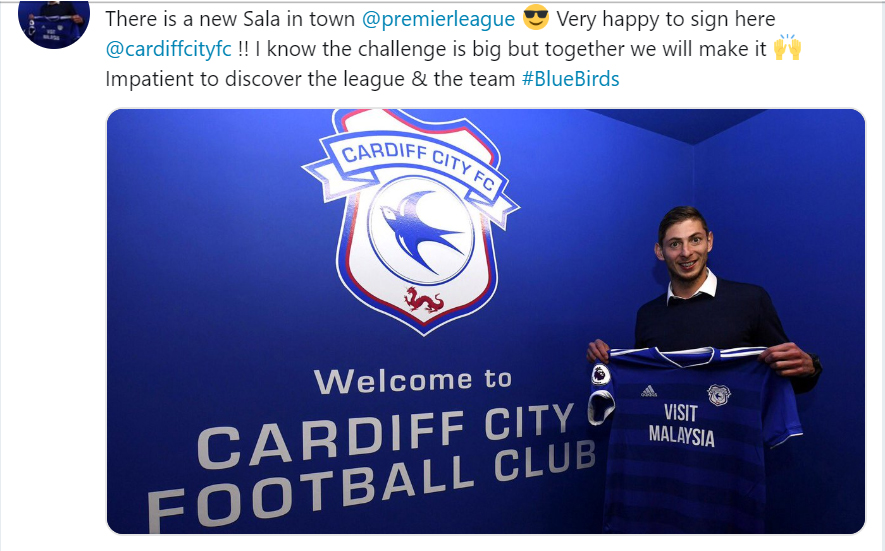This screenshot has width=885, height=551.
Task: Click the raised hands emoji
Action: pos(787,47)
